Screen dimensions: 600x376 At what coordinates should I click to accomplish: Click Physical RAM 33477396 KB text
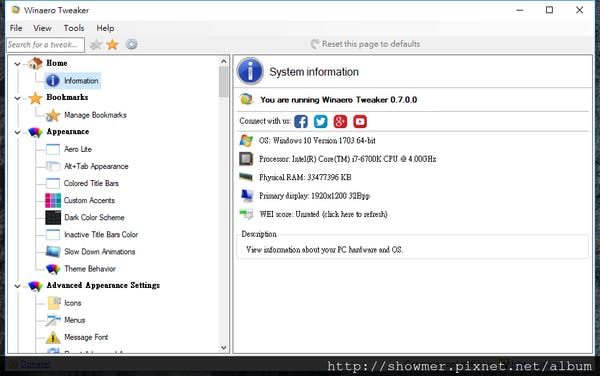pos(305,177)
